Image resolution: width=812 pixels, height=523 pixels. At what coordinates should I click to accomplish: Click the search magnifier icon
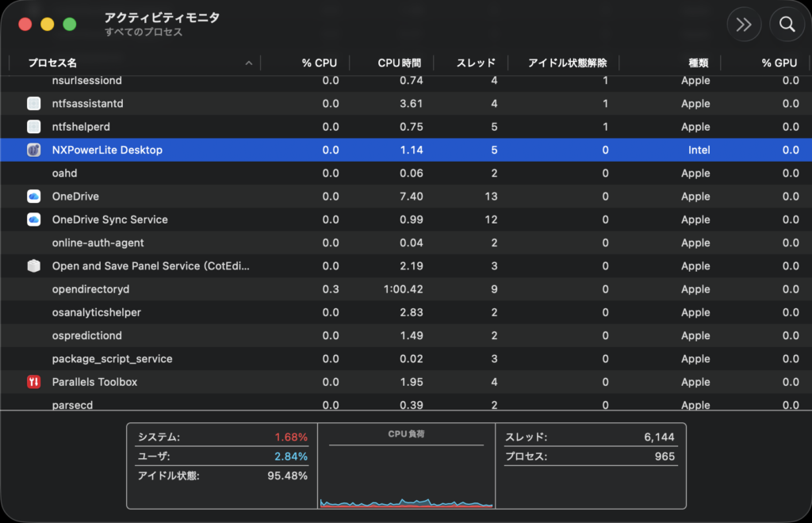(x=787, y=25)
